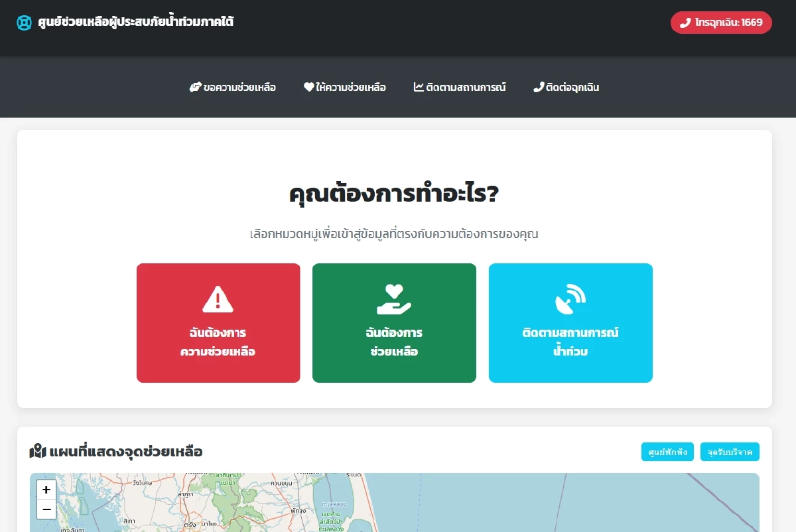
Task: Click the helping-hands icon next to ขอความช่วยเหลือ
Action: click(195, 86)
